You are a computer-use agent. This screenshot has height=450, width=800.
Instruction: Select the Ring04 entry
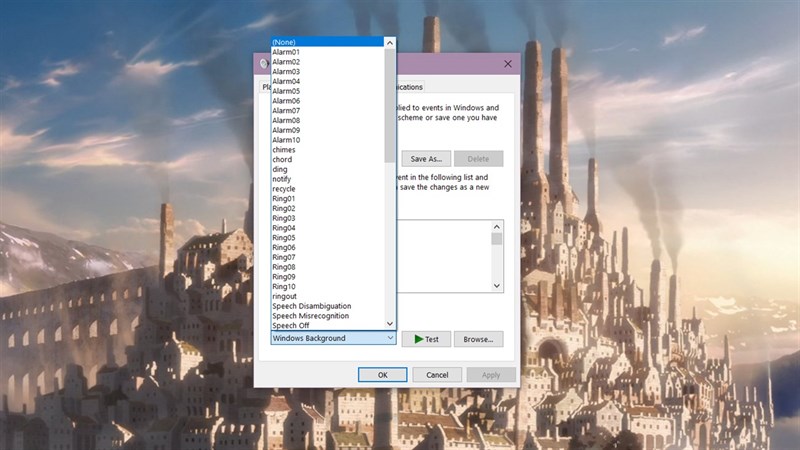328,228
